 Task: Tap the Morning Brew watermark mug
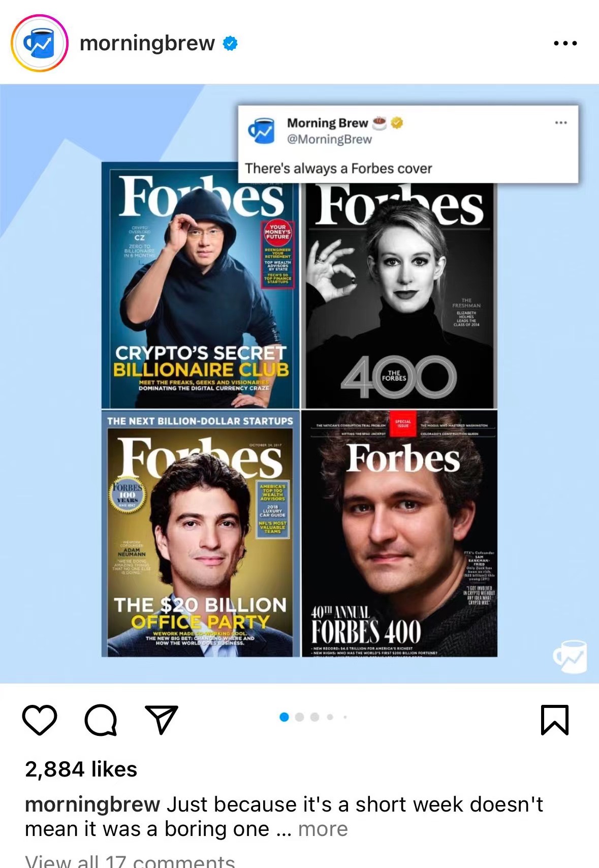point(570,656)
